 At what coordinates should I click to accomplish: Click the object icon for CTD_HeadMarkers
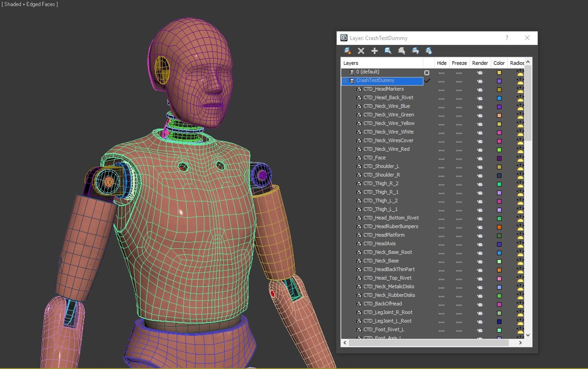point(359,89)
